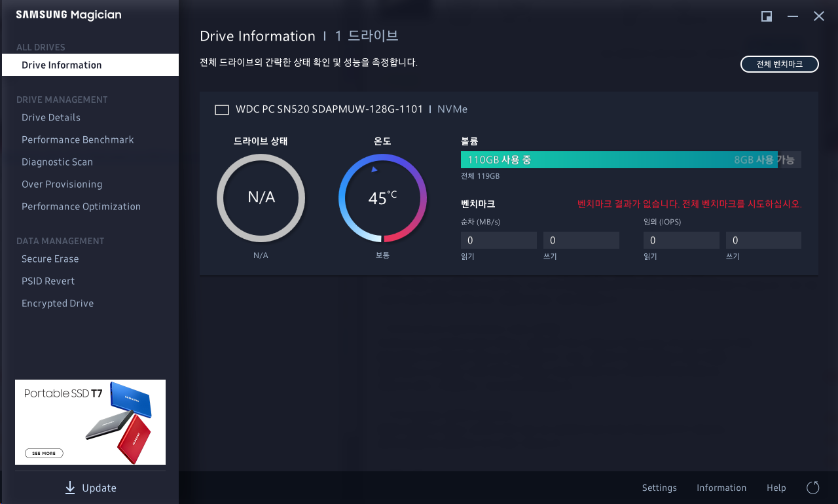Click random write IOPS value field
The image size is (838, 504).
[x=763, y=240]
